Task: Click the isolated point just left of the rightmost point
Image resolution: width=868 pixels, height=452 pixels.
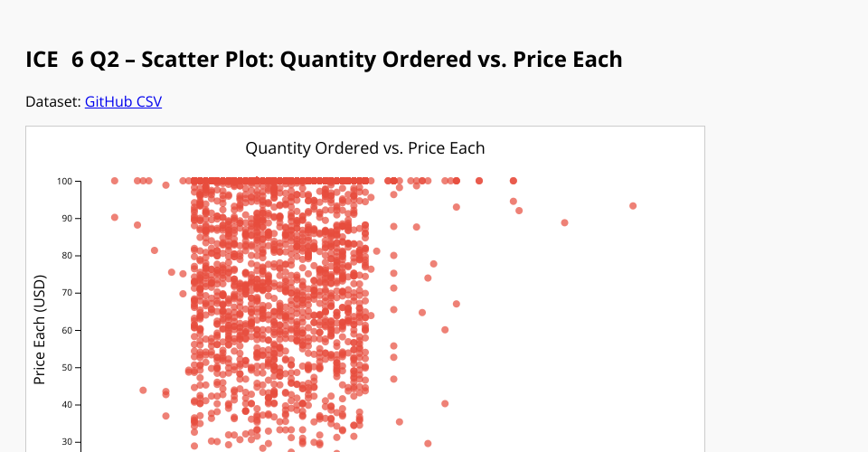Action: click(x=564, y=222)
